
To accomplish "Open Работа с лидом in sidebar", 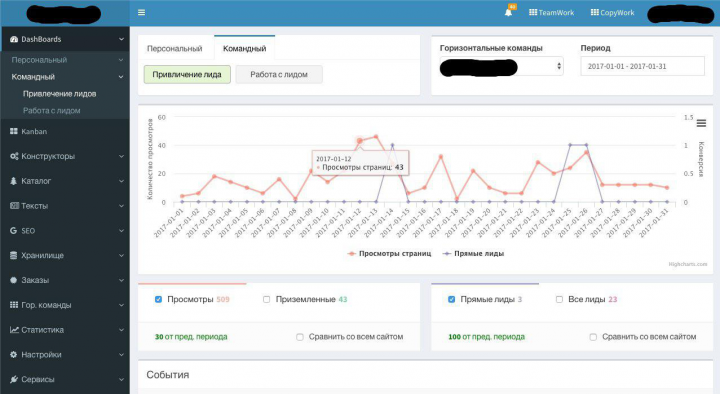I will 52,111.
